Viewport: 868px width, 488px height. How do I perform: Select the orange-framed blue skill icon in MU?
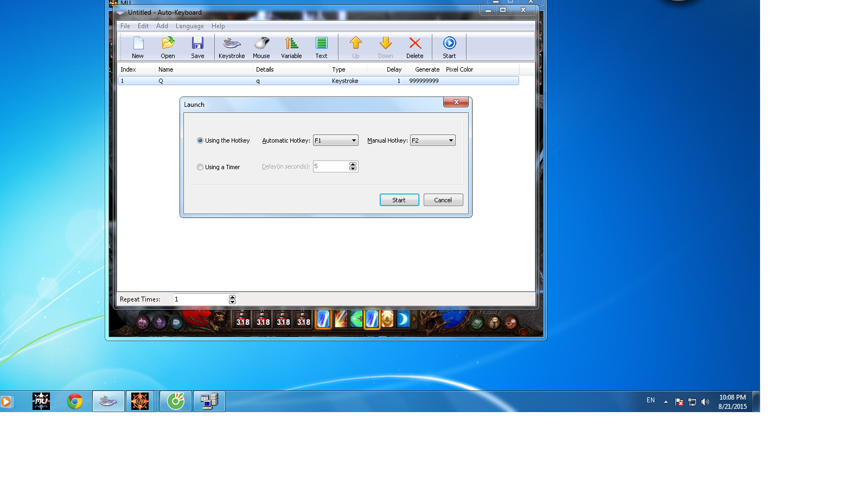tap(323, 319)
